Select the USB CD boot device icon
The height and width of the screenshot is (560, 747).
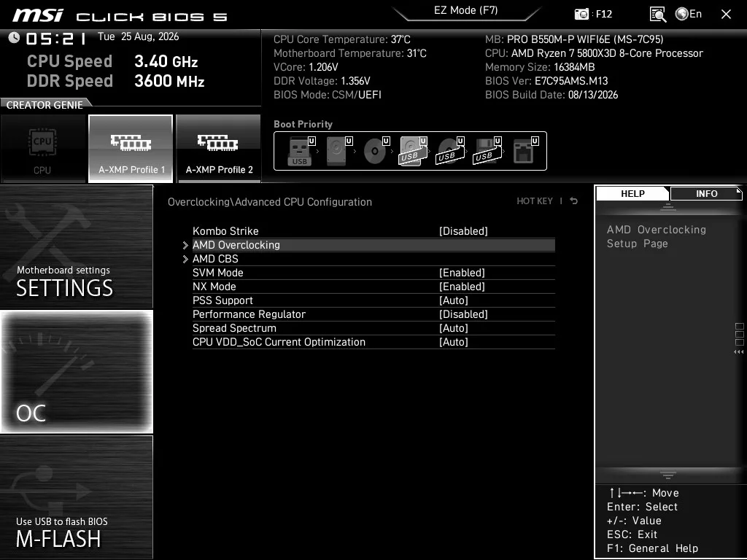tap(449, 151)
